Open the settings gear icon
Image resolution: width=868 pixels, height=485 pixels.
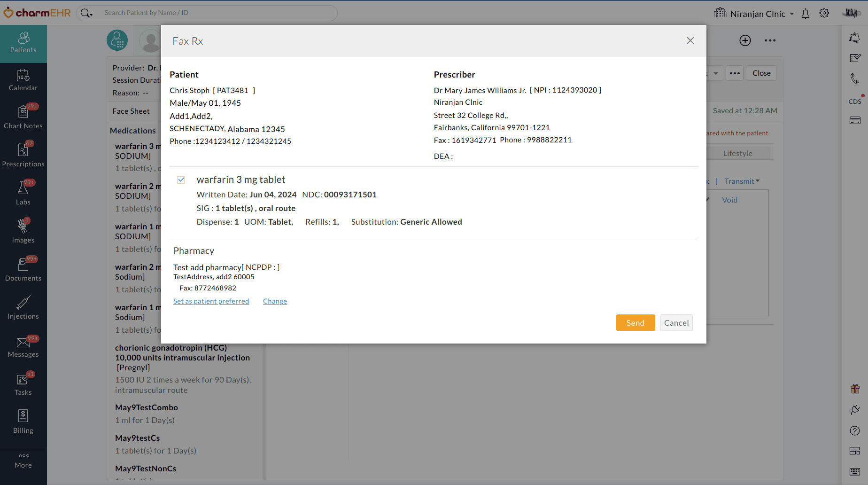pyautogui.click(x=824, y=14)
